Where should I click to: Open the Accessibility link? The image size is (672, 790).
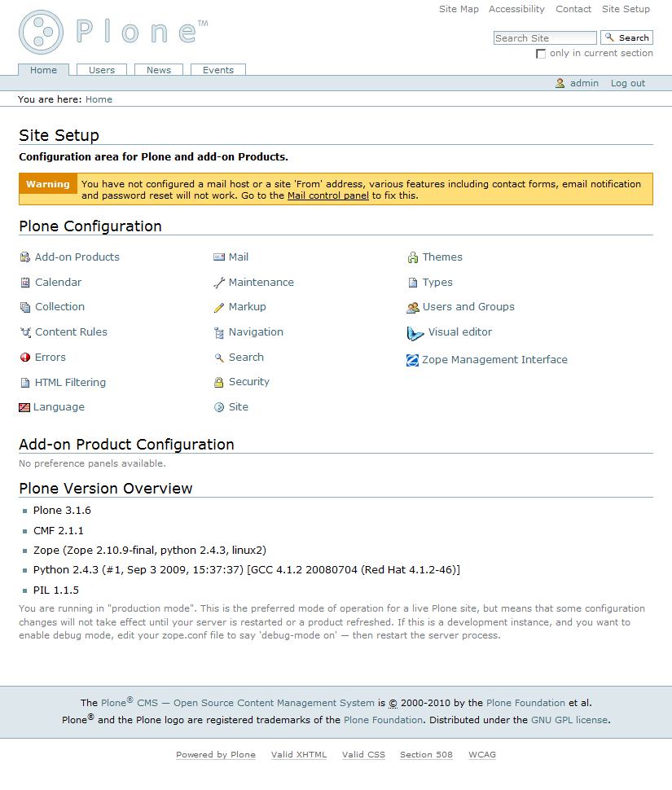point(516,9)
